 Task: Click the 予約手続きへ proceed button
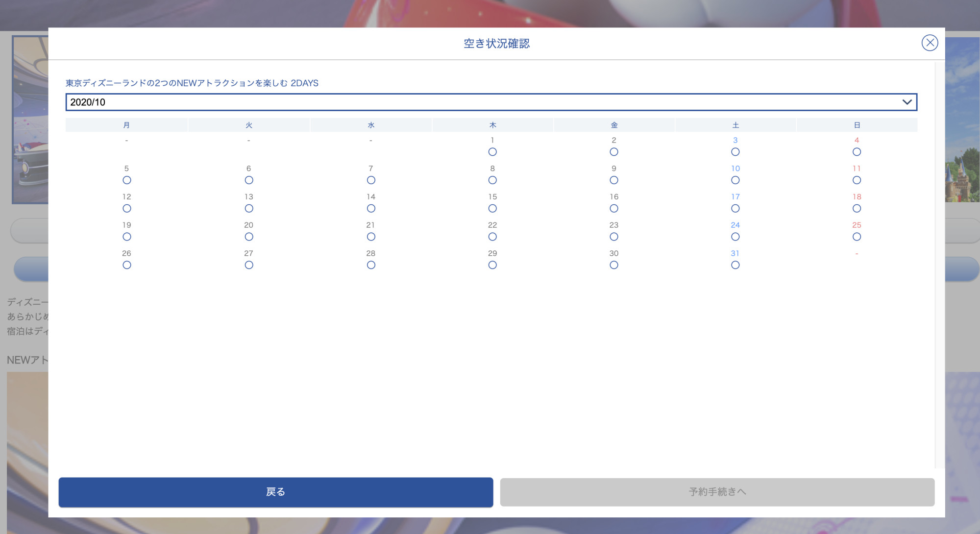pos(717,492)
